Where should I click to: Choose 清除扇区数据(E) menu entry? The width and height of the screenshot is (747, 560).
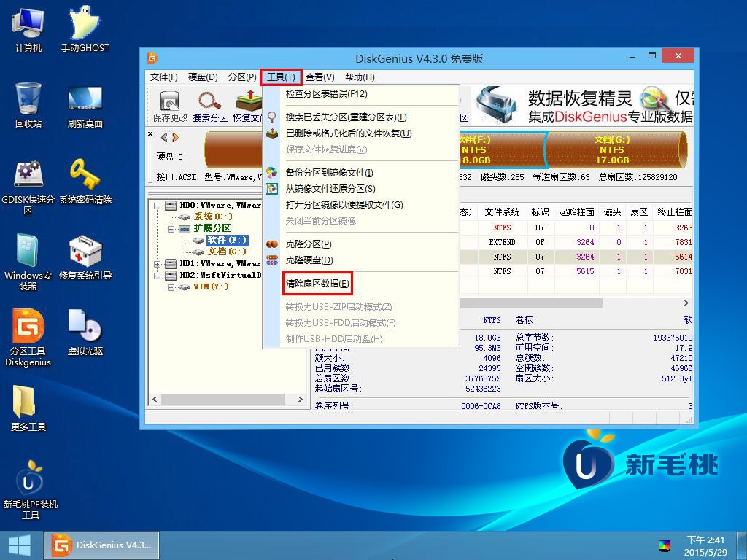pyautogui.click(x=361, y=284)
